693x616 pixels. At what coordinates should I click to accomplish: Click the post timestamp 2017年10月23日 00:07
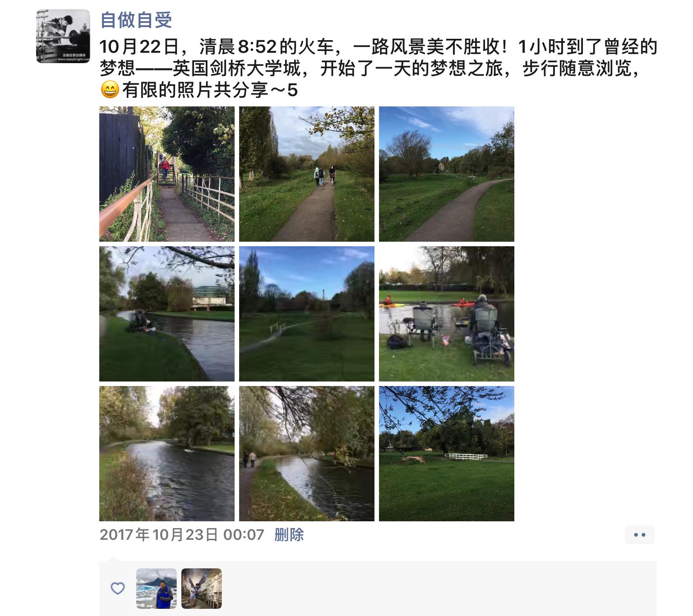182,535
